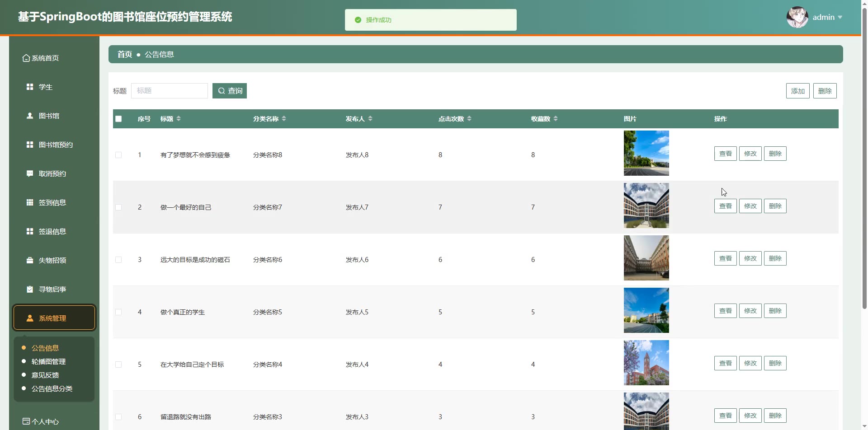Open the admin user dropdown arrow
The height and width of the screenshot is (430, 868).
tap(840, 17)
